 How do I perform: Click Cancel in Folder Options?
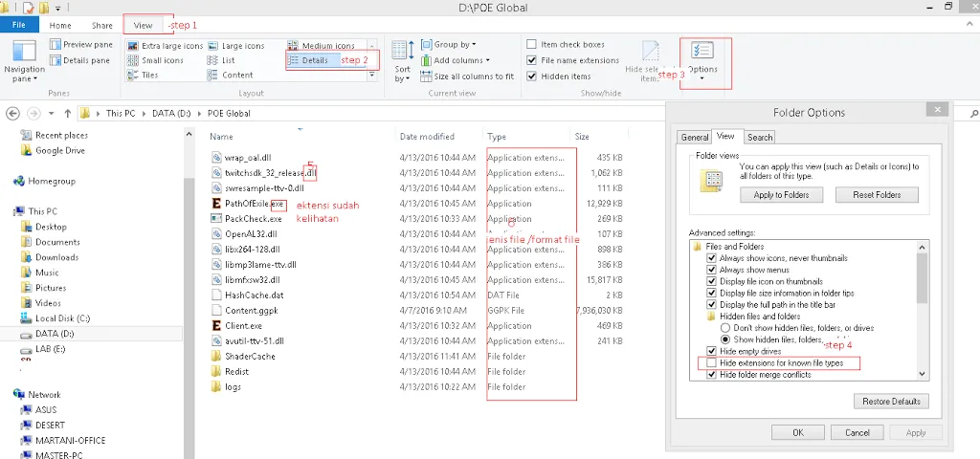(x=857, y=432)
